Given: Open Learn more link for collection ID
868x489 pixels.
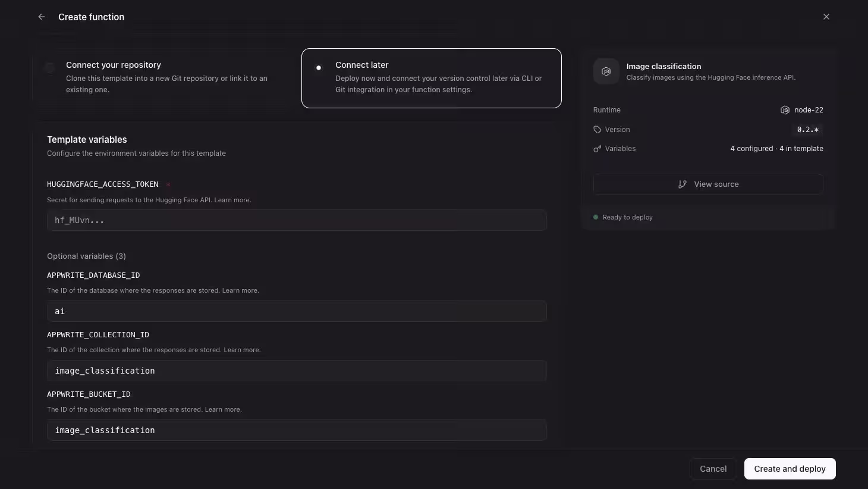Looking at the screenshot, I should (242, 350).
